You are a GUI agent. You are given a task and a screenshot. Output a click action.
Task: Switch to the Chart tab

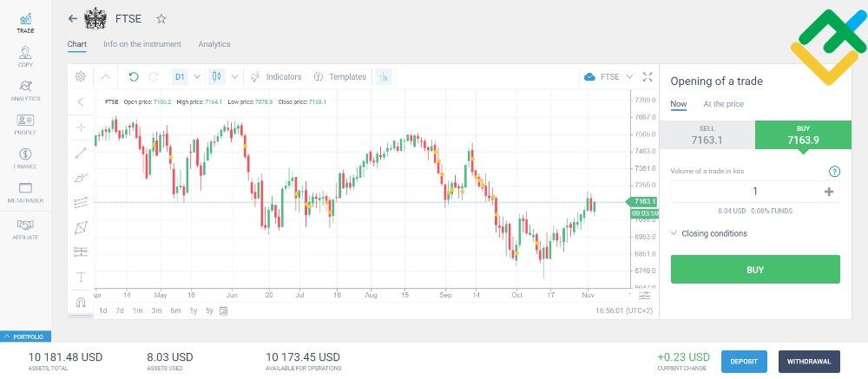pos(77,44)
